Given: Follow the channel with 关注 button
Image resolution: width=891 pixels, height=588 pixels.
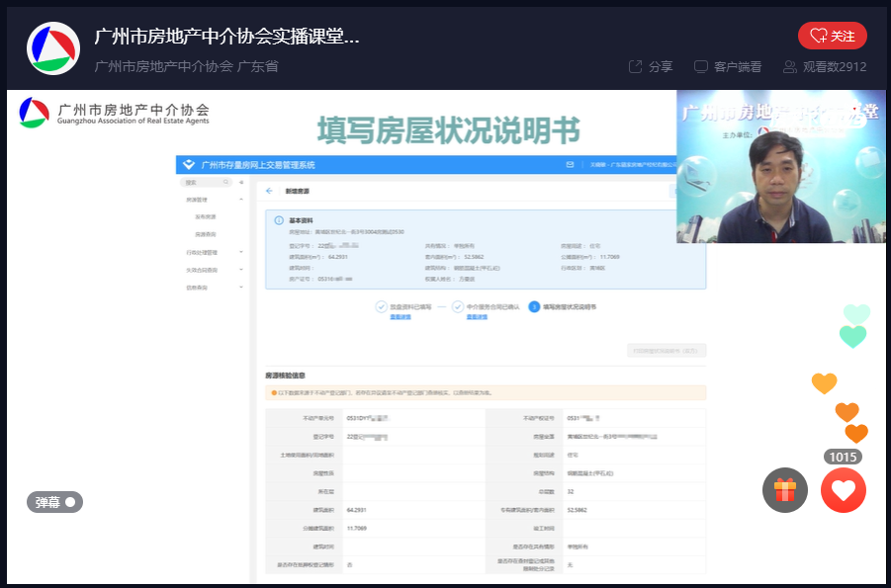Looking at the screenshot, I should tap(833, 36).
